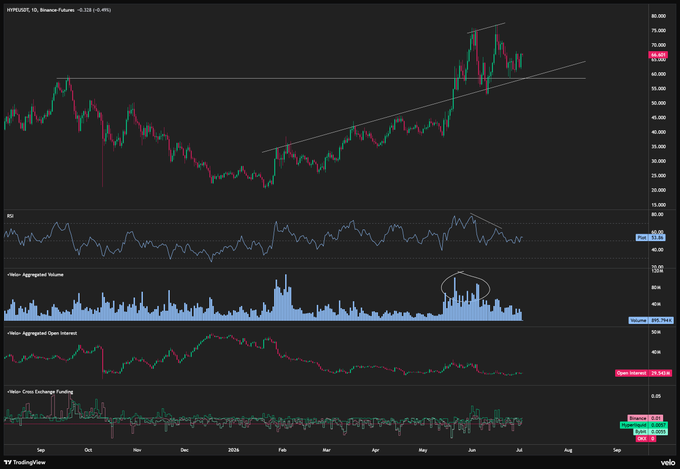Click Apr on the time axis
The width and height of the screenshot is (680, 469).
point(375,450)
